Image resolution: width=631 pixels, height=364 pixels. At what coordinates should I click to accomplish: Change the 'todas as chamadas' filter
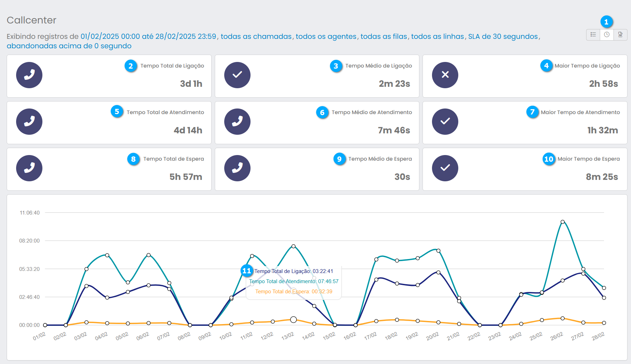(256, 36)
